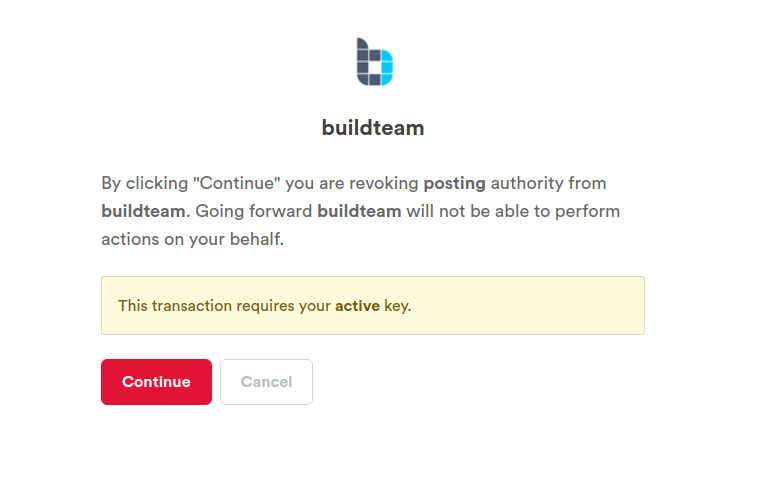Select the buildteam heading below the logo
This screenshot has width=766, height=498.
pyautogui.click(x=373, y=128)
